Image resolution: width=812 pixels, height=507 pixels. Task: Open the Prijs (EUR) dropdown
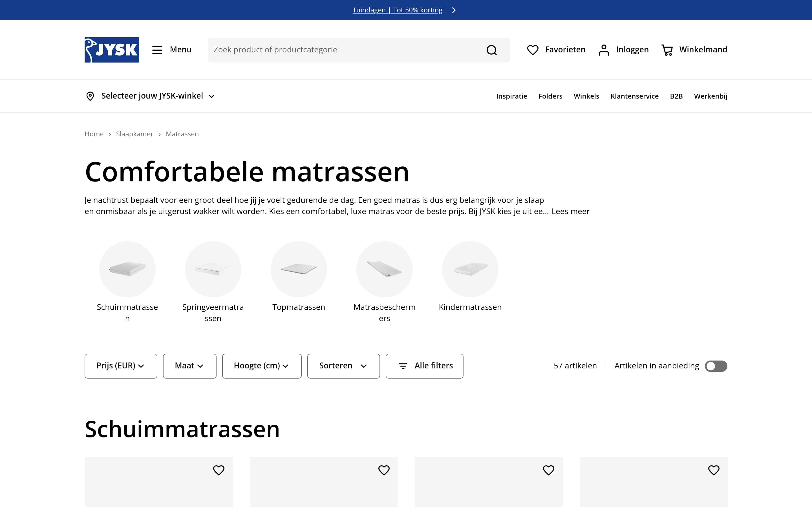pos(120,366)
